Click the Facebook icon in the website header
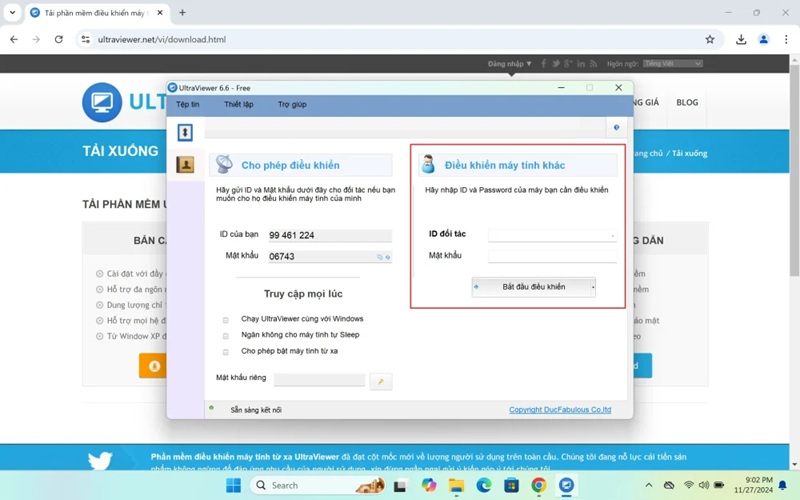Image resolution: width=800 pixels, height=500 pixels. coord(545,64)
